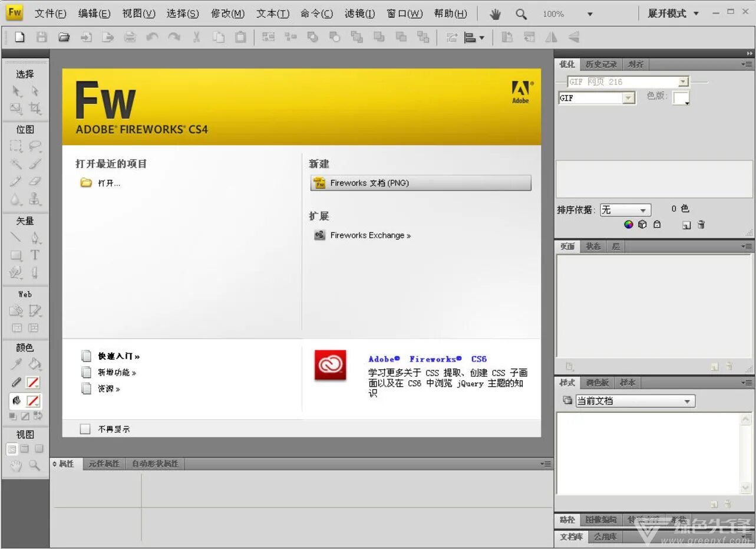The height and width of the screenshot is (549, 756).
Task: Select the Line tool
Action: point(16,238)
